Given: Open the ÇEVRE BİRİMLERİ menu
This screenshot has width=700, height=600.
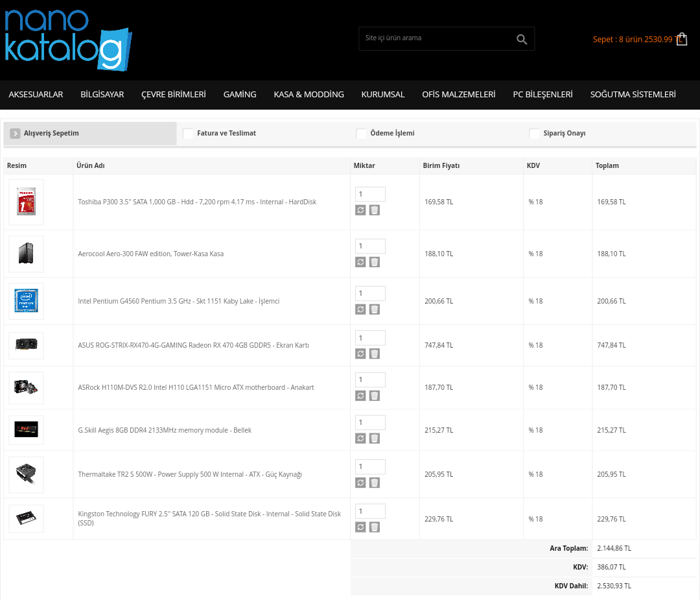Looking at the screenshot, I should coord(174,94).
